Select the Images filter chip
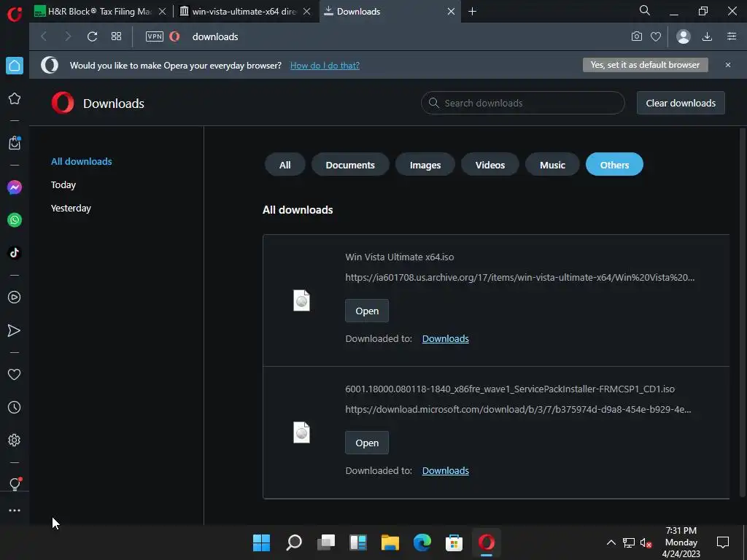The image size is (747, 560). tap(425, 165)
